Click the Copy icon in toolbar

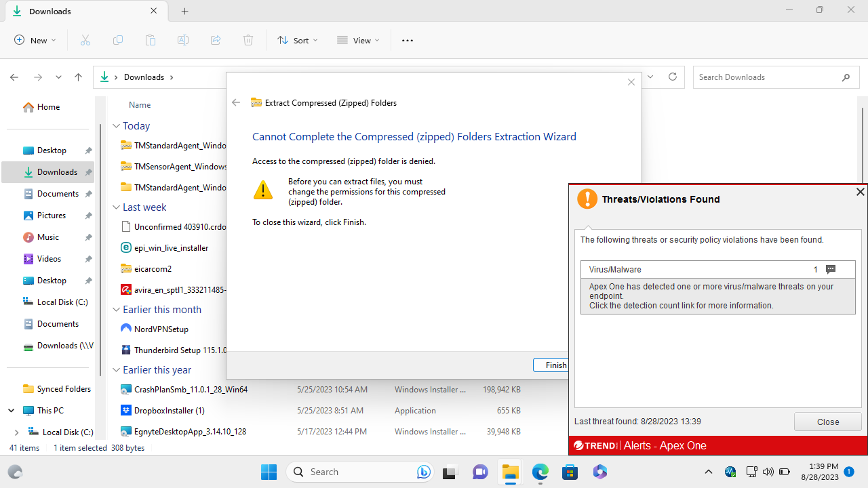point(118,41)
